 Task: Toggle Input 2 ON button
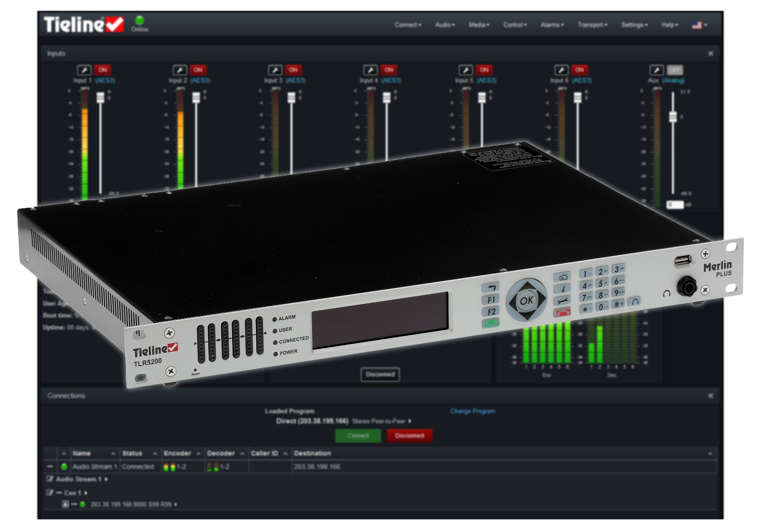[198, 70]
